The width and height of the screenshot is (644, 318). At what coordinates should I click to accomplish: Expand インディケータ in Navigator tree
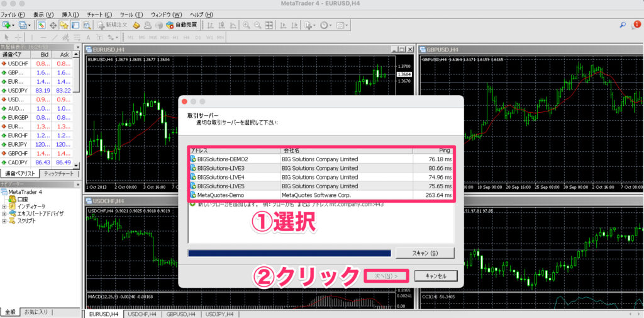(4, 207)
